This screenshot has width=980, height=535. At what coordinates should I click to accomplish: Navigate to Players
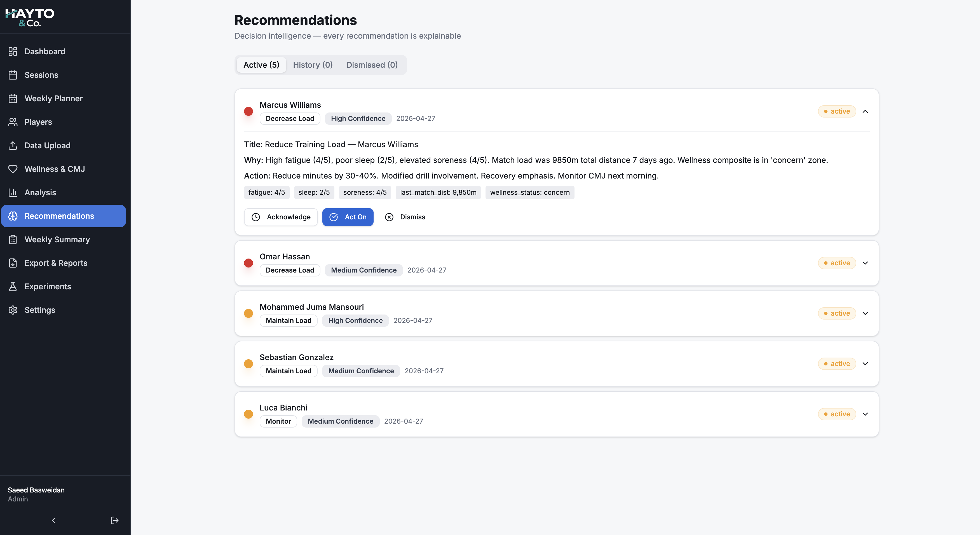coord(64,122)
